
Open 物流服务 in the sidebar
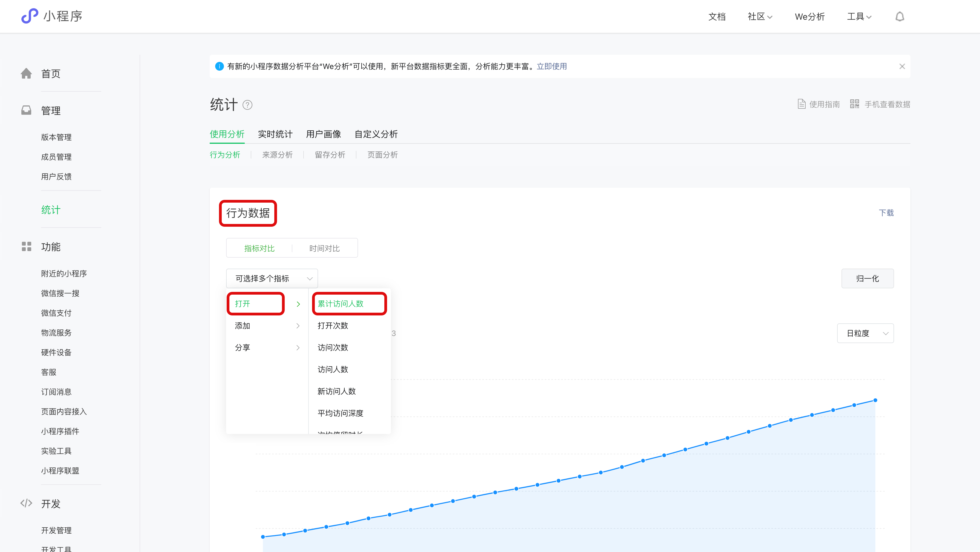click(x=56, y=332)
